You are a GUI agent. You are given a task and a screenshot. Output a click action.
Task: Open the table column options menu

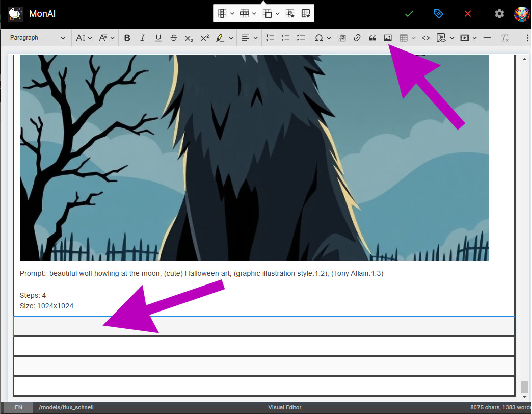[226, 14]
